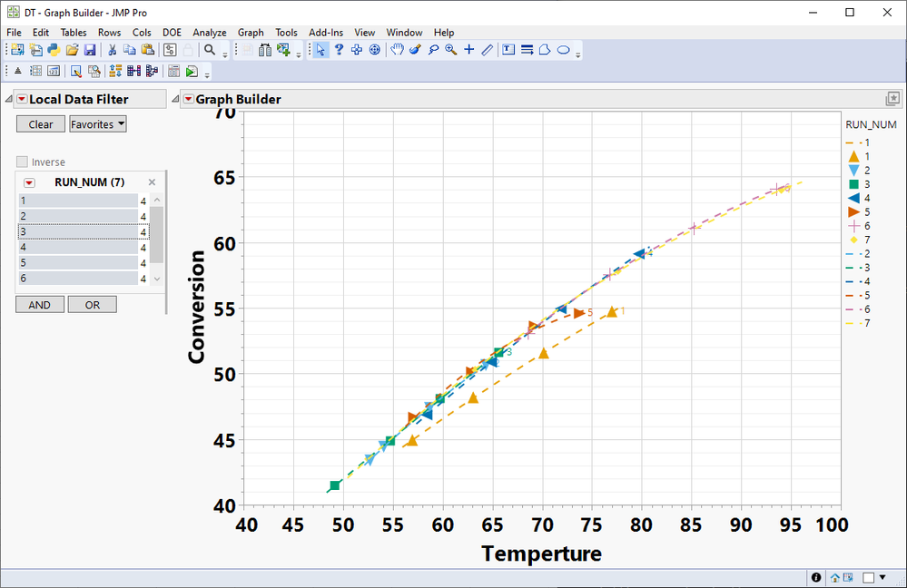The image size is (907, 588).
Task: Click the Home window icon in status bar
Action: [834, 577]
